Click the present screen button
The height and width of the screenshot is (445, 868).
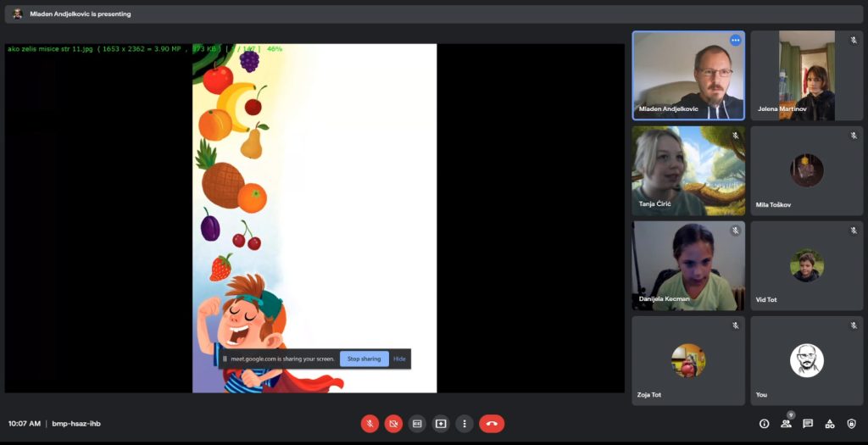click(x=441, y=424)
